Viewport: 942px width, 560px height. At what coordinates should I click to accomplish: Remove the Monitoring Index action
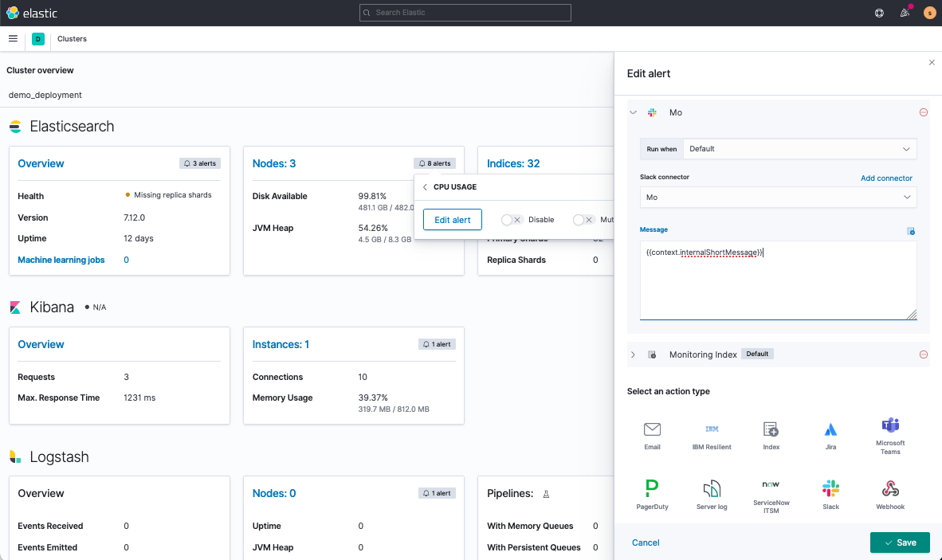point(924,354)
